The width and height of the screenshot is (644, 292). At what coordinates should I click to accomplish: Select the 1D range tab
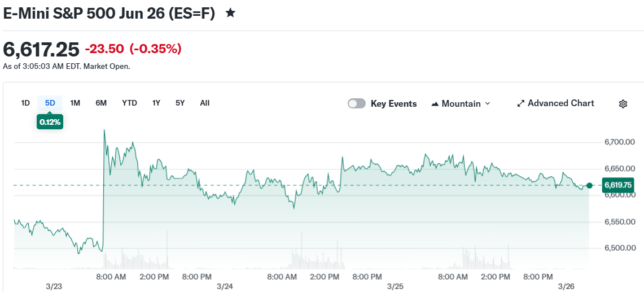pos(25,103)
